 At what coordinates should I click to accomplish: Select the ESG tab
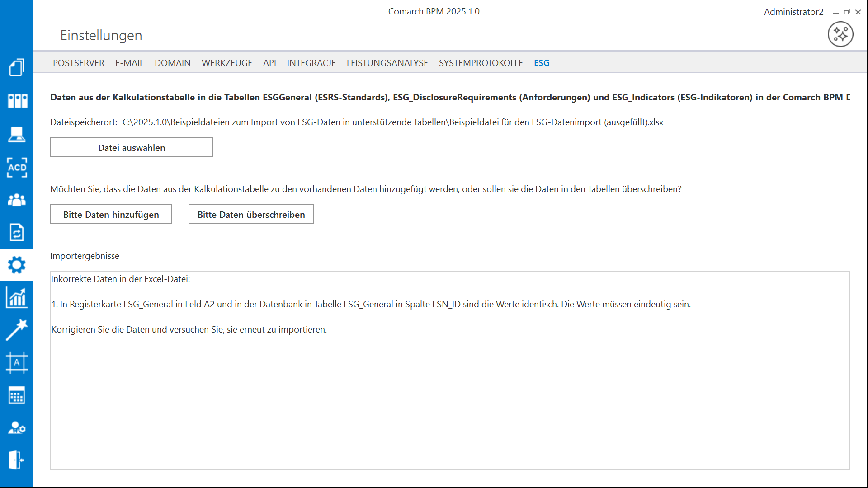[542, 63]
